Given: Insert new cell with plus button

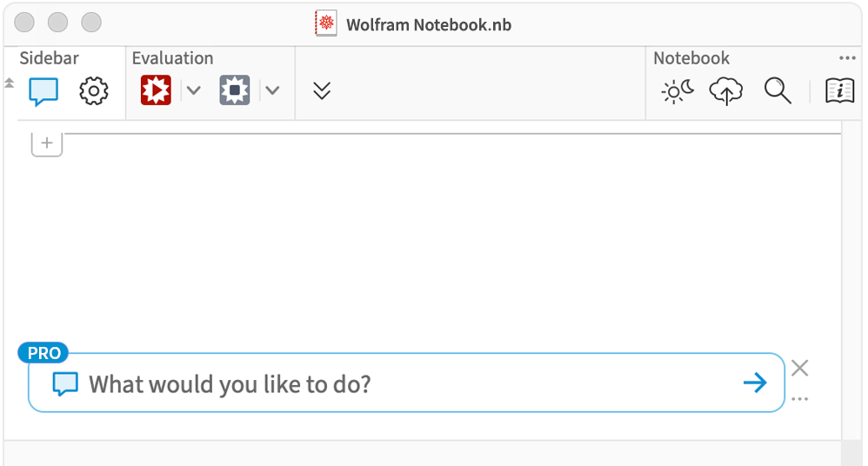Looking at the screenshot, I should point(47,143).
